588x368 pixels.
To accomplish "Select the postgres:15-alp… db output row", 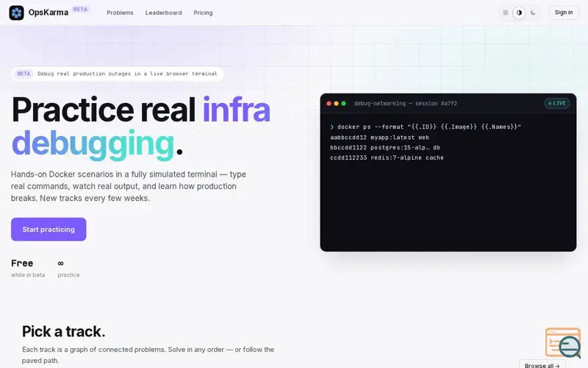I will point(384,148).
